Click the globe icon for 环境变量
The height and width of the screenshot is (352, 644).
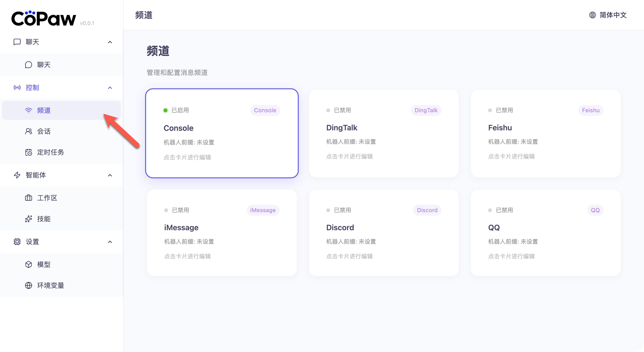pos(29,285)
